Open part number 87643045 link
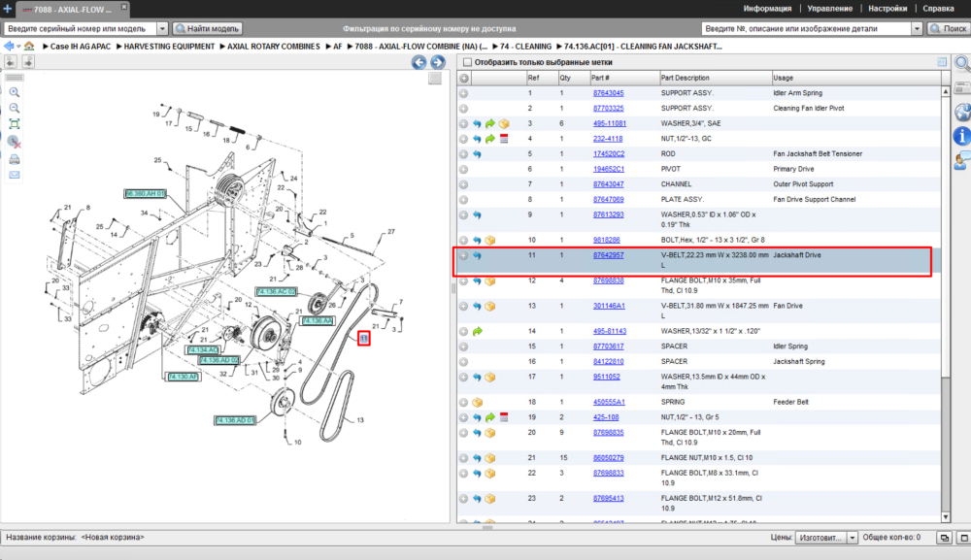 tap(608, 93)
